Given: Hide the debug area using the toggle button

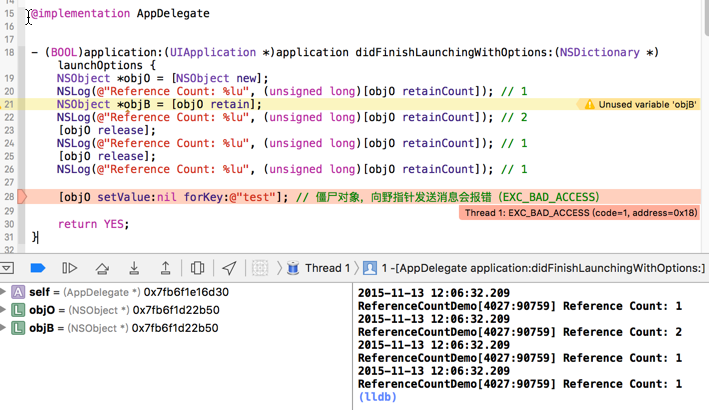Looking at the screenshot, I should [x=7, y=268].
